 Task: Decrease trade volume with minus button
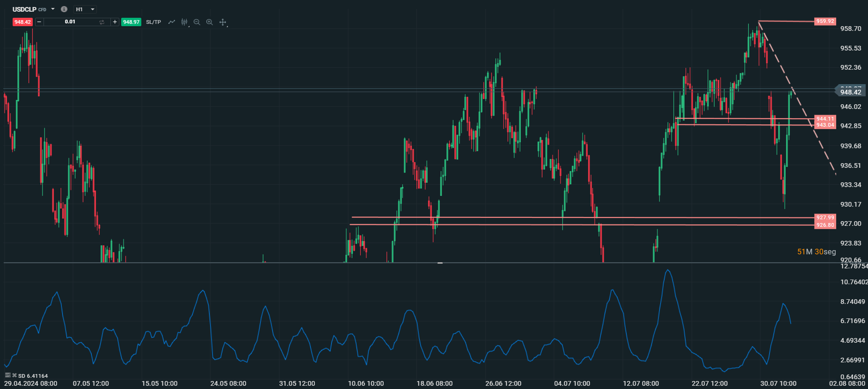(39, 22)
